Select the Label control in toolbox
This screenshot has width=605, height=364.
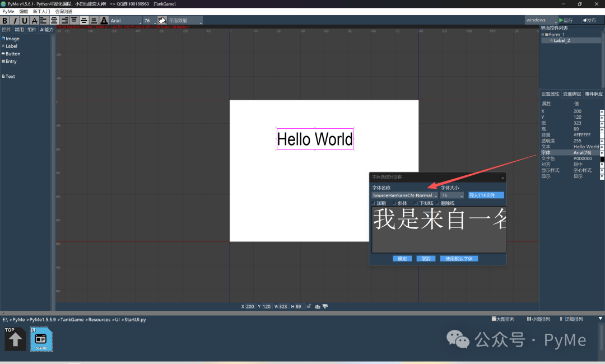pyautogui.click(x=10, y=46)
